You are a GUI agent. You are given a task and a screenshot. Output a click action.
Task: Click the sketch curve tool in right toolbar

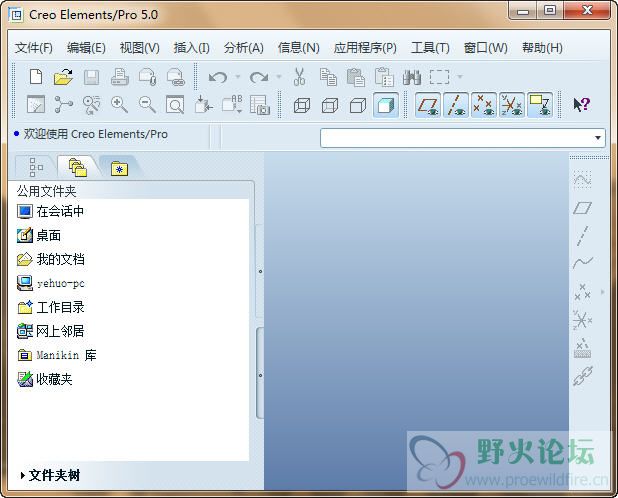click(x=582, y=179)
